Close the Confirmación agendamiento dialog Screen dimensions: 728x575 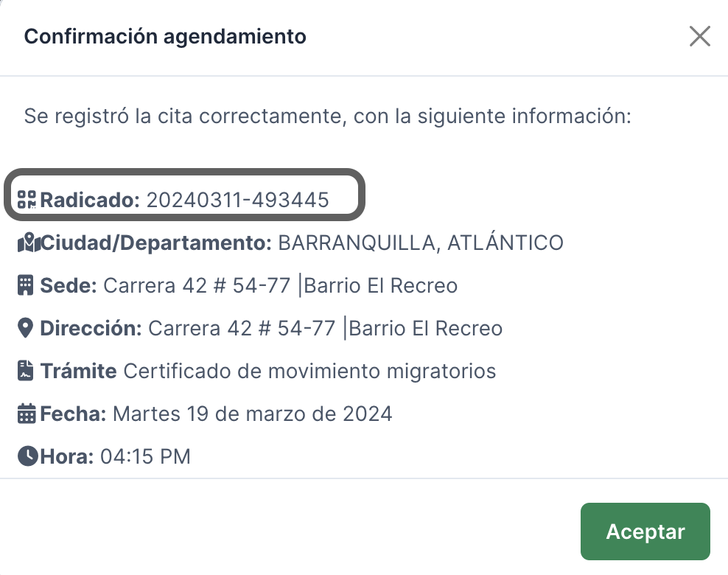pos(699,36)
